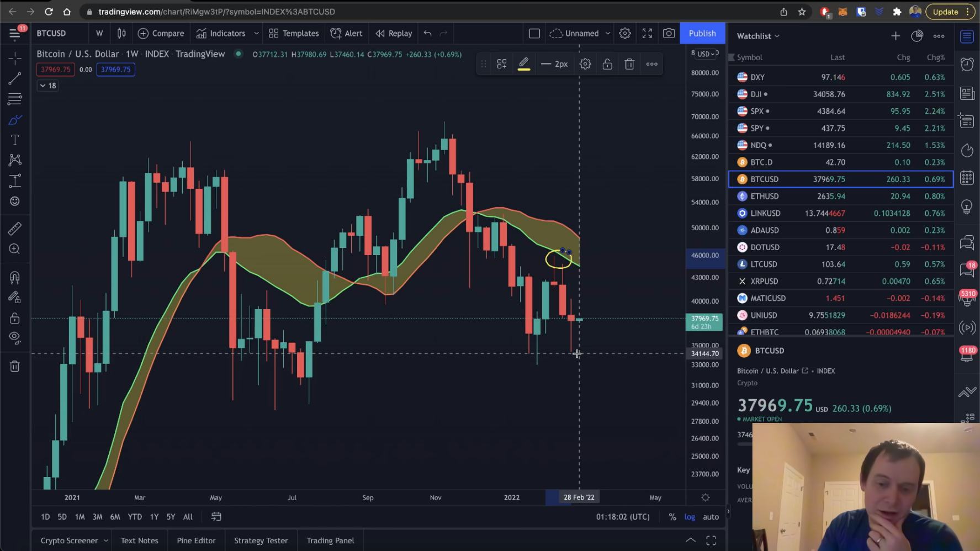Screen dimensions: 980x551
Task: Set chart range to All
Action: 188,517
